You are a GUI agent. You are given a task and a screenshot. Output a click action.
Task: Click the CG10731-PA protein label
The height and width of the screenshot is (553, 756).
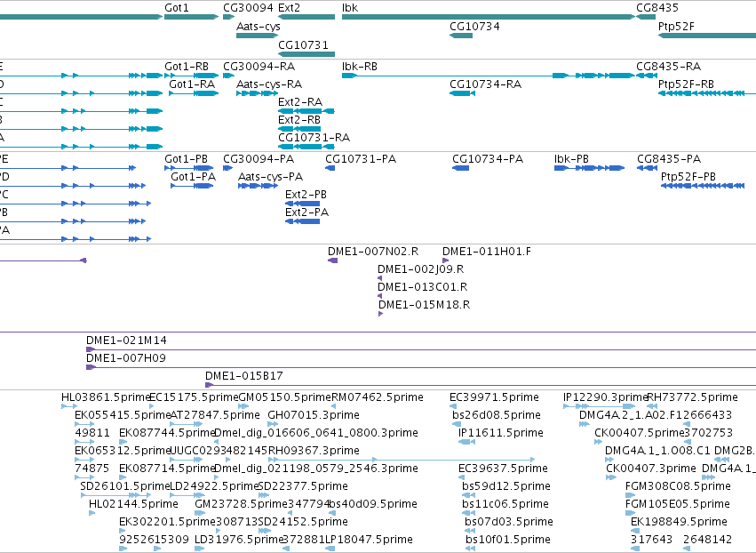tap(361, 159)
